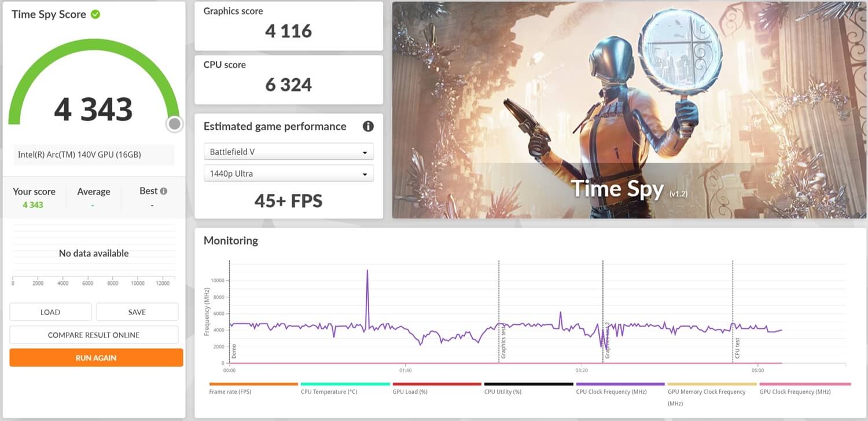Toggle the GPU Clock Frequency legend item
This screenshot has width=868, height=421.
(805, 388)
